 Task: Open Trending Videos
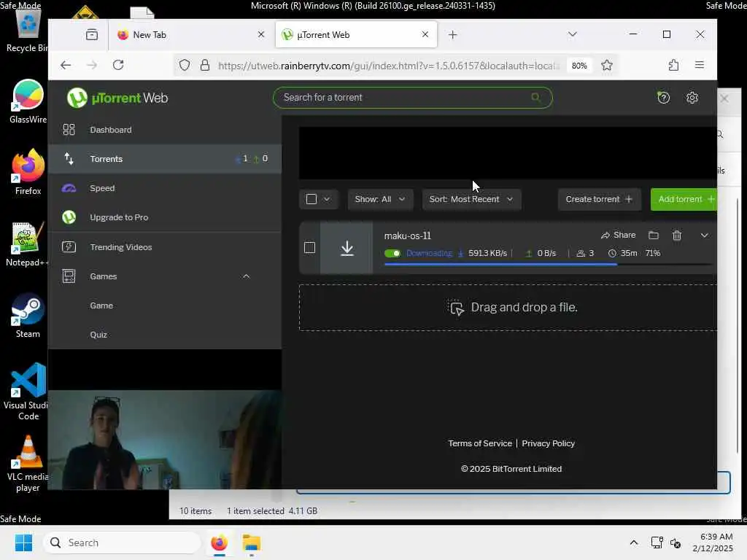click(x=164, y=246)
